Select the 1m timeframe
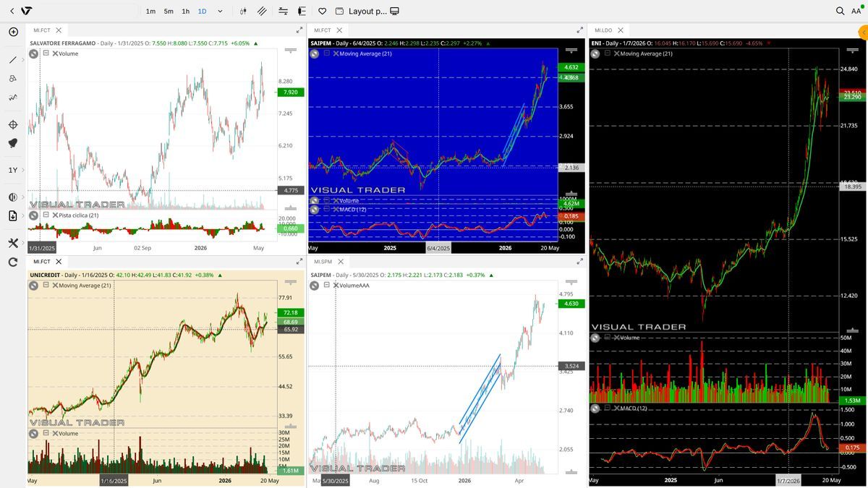This screenshot has width=868, height=488. tap(150, 11)
